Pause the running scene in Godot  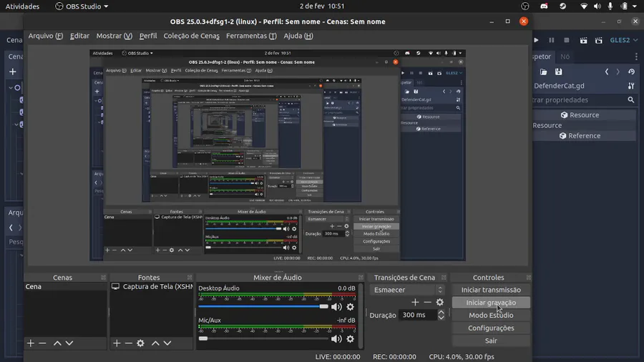[552, 40]
